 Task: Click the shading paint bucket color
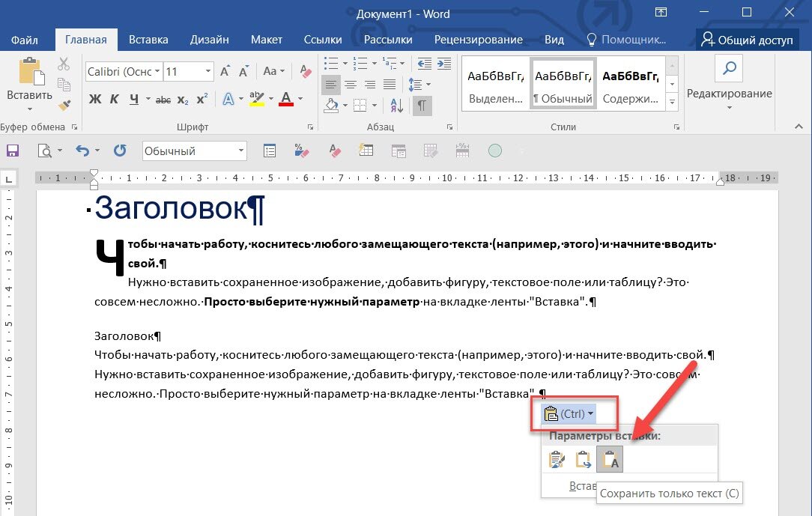331,106
